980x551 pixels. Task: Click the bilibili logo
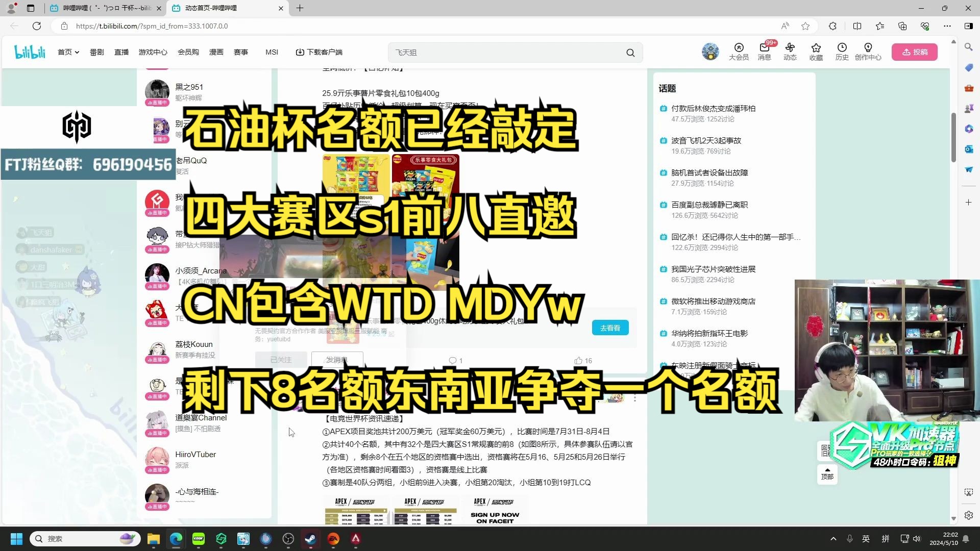click(x=30, y=52)
